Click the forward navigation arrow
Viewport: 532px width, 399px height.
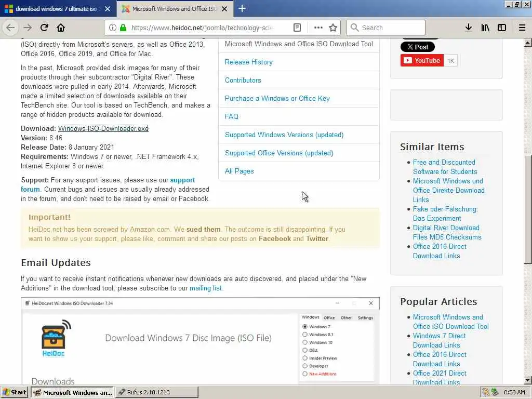coord(28,28)
